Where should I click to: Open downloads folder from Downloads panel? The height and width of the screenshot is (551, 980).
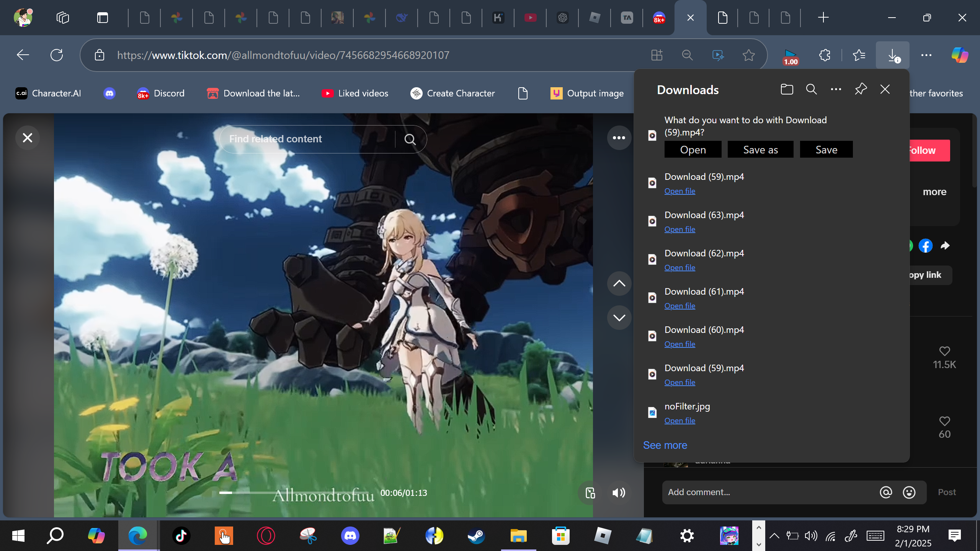coord(787,90)
